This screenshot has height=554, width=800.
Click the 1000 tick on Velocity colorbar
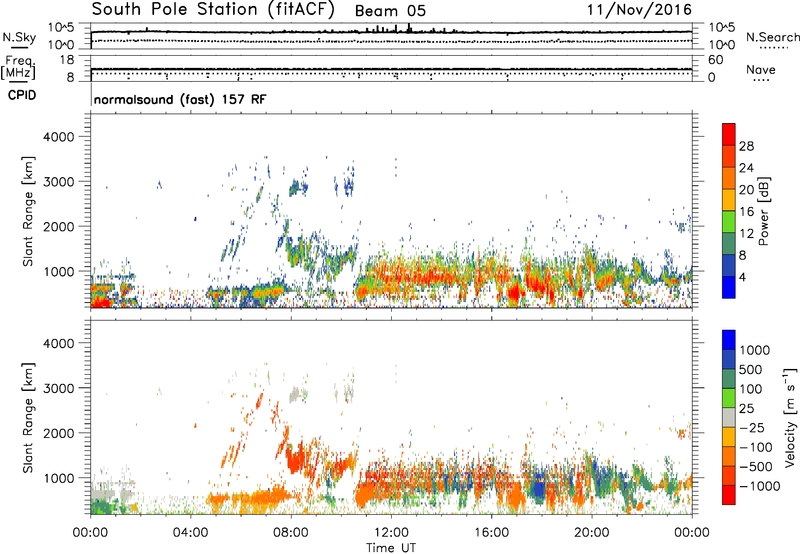tap(754, 350)
